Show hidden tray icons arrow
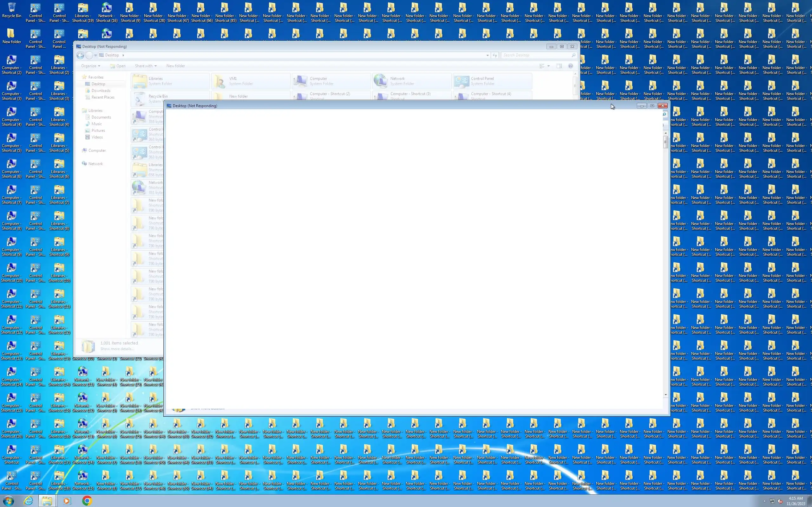812x507 pixels. pos(764,501)
